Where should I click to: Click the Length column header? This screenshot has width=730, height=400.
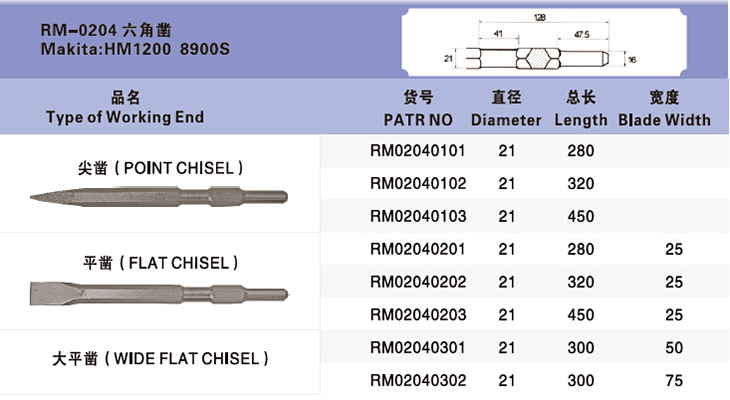coord(580,119)
